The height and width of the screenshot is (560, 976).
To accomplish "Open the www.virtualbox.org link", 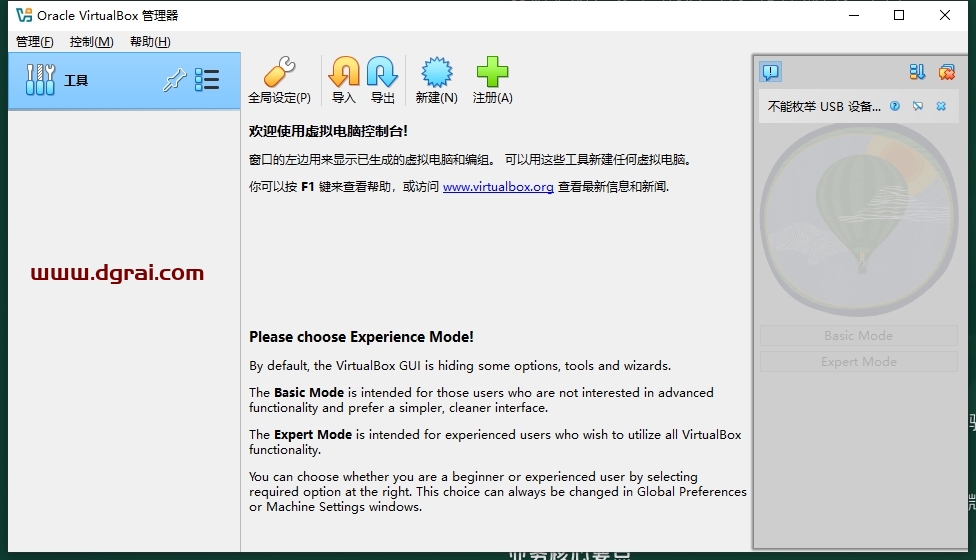I will pos(498,187).
